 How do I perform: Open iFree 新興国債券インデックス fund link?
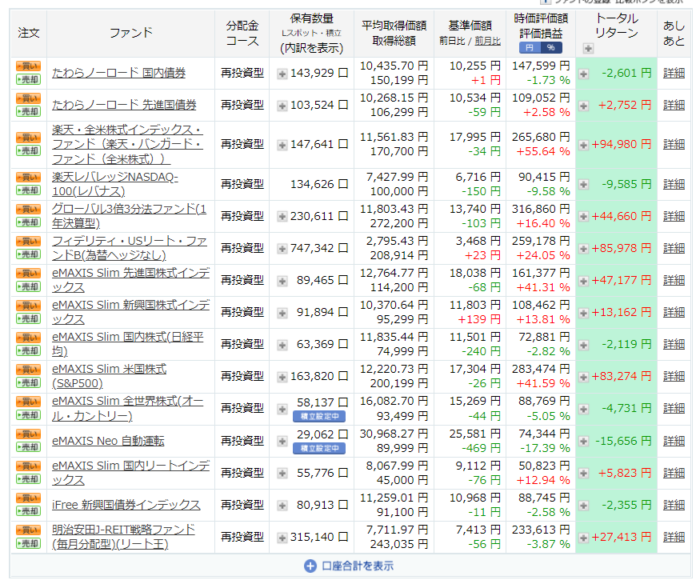[x=126, y=505]
